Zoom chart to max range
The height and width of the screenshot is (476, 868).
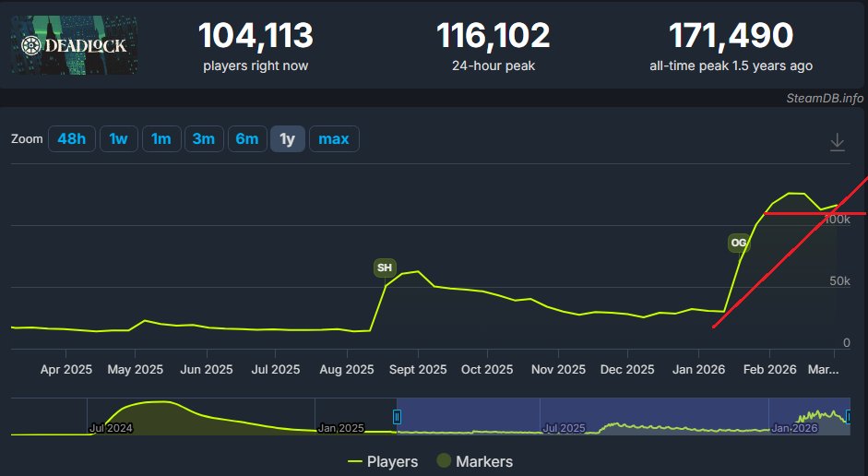[x=334, y=139]
